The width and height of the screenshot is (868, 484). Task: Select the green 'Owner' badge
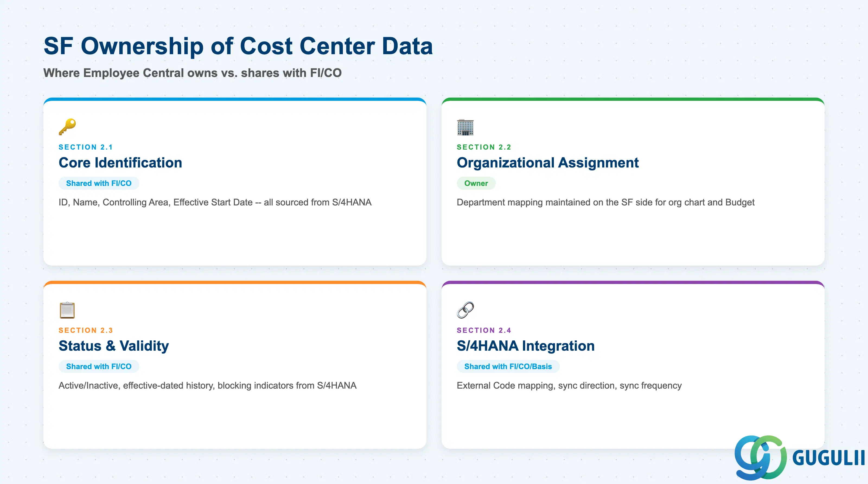(x=476, y=183)
